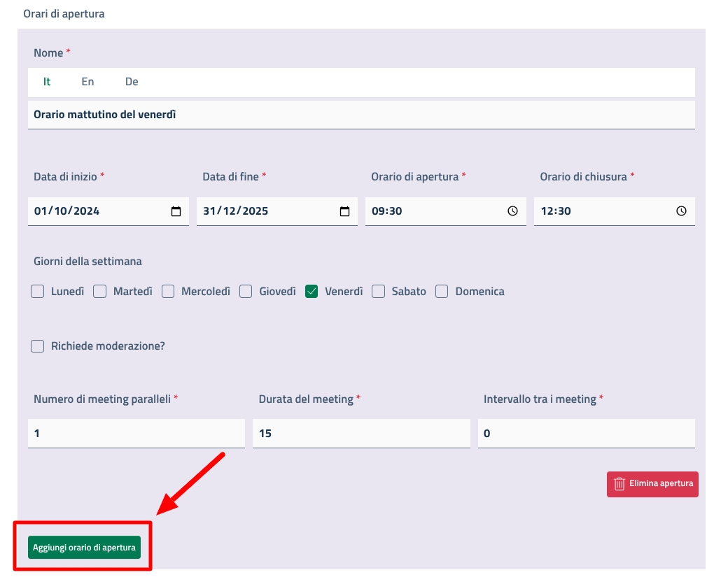728x584 pixels.
Task: Enable Richiede moderazione checkbox
Action: tap(38, 346)
